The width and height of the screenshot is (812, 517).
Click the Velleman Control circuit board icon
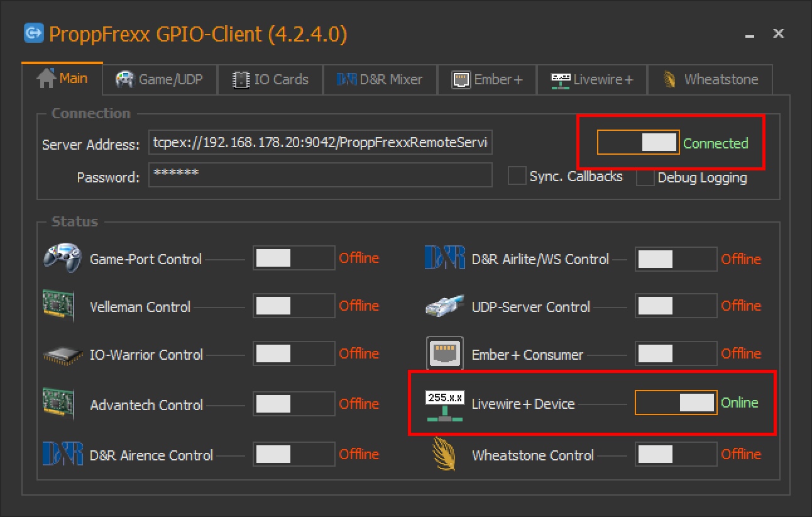coord(58,306)
